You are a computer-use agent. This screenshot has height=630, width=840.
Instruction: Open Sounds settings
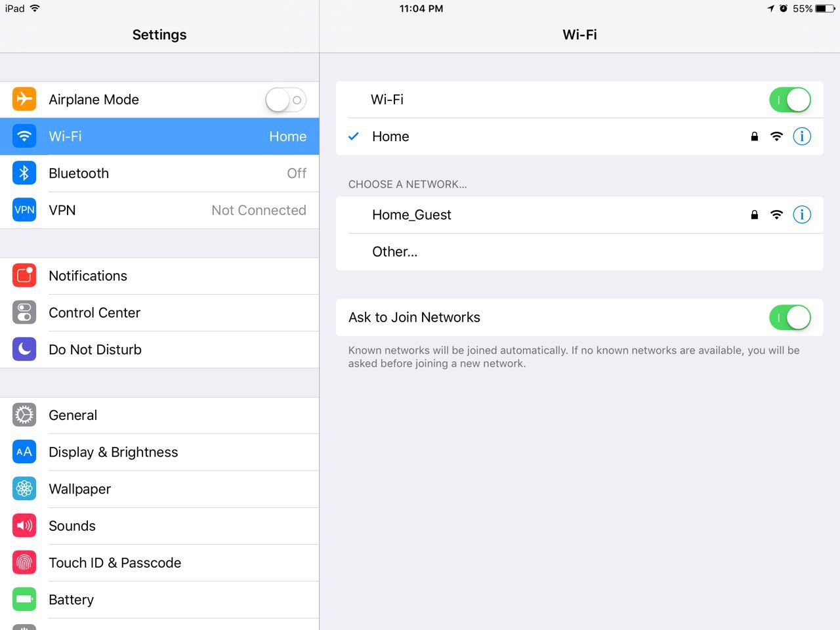click(x=159, y=525)
